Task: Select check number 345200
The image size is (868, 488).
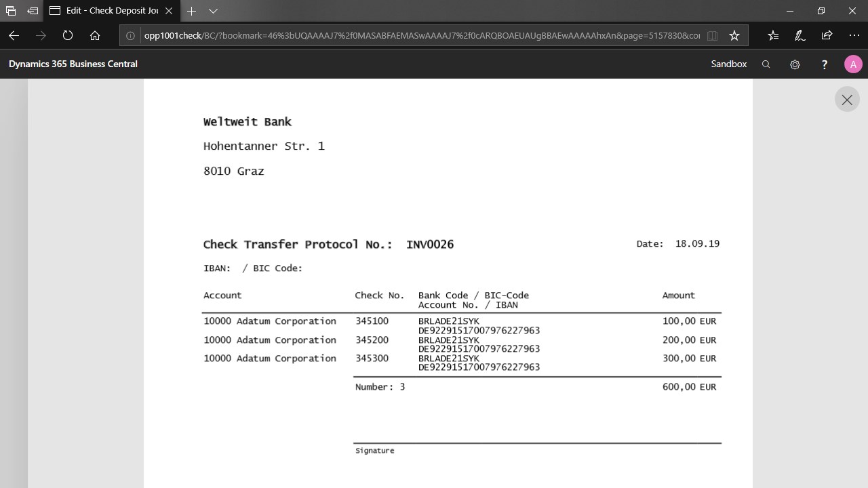Action: 372,340
